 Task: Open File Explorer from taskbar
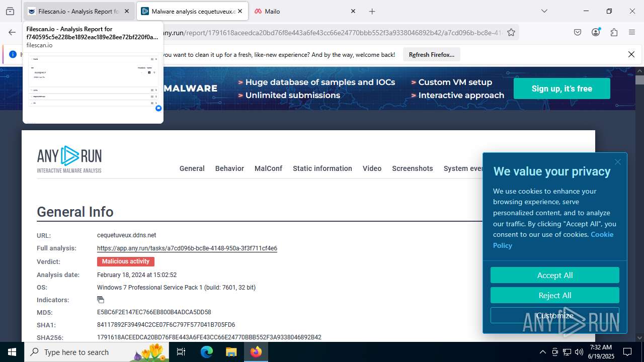pos(231,352)
